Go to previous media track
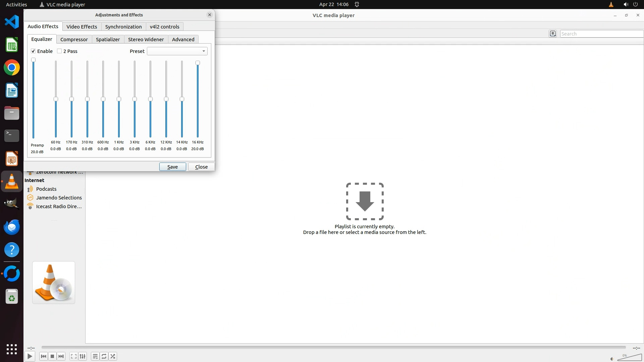Screen dimensions: 644x362 [44, 356]
